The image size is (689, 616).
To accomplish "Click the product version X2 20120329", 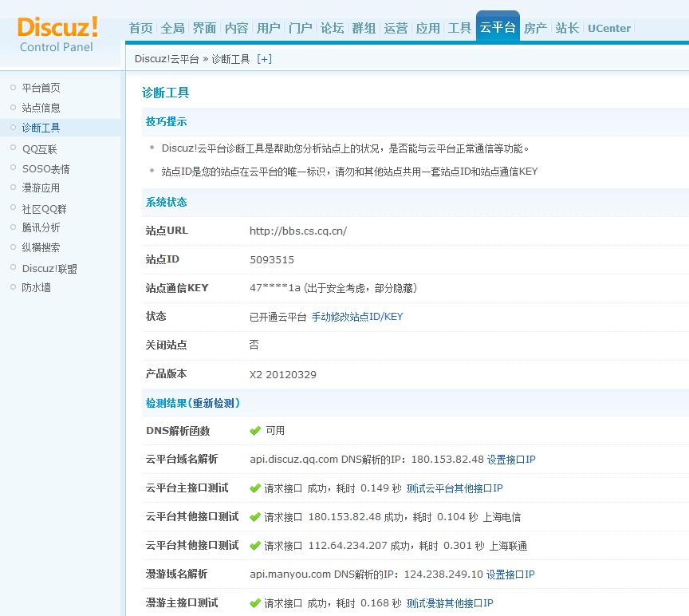I will (282, 374).
